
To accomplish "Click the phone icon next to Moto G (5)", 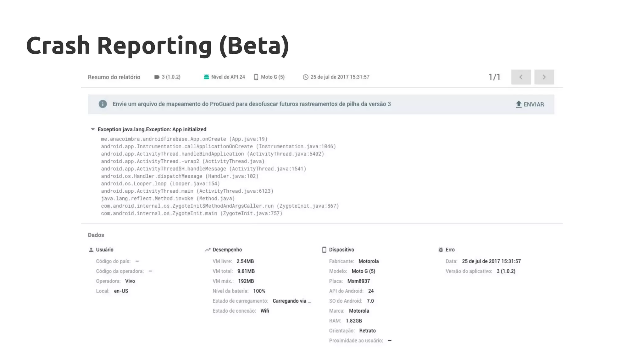I will (256, 77).
